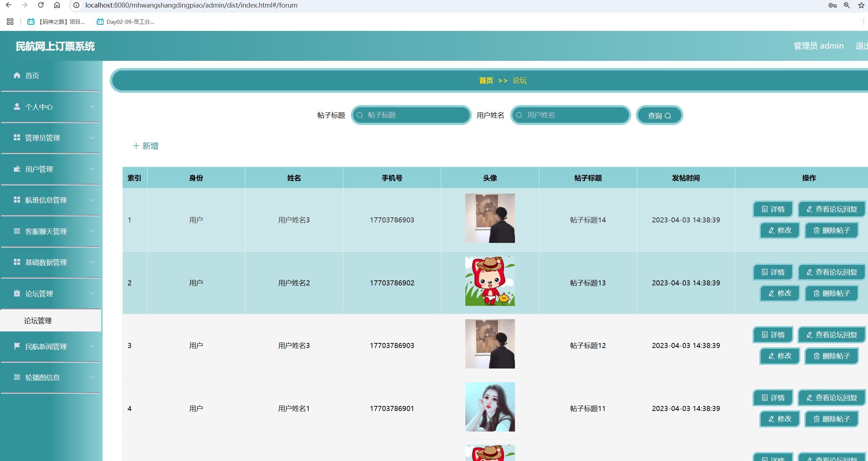Image resolution: width=868 pixels, height=461 pixels.
Task: Click the wallet icon beside 用户管理
Action: pyautogui.click(x=17, y=169)
